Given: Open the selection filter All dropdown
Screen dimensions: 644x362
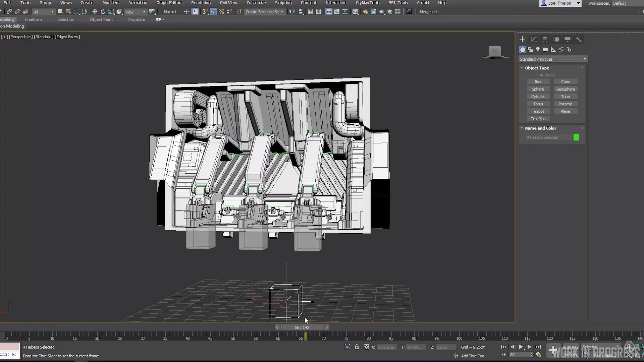Looking at the screenshot, I should point(44,12).
